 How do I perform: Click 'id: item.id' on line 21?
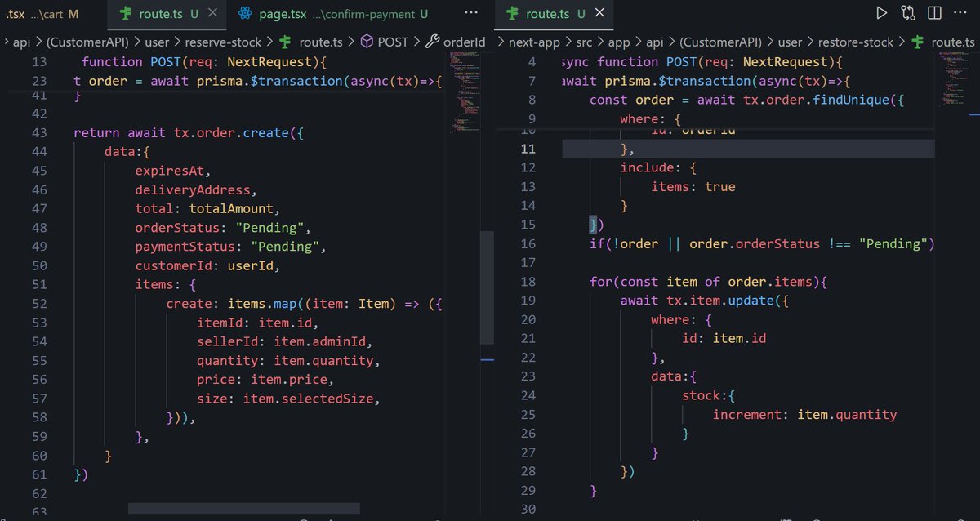pos(724,338)
